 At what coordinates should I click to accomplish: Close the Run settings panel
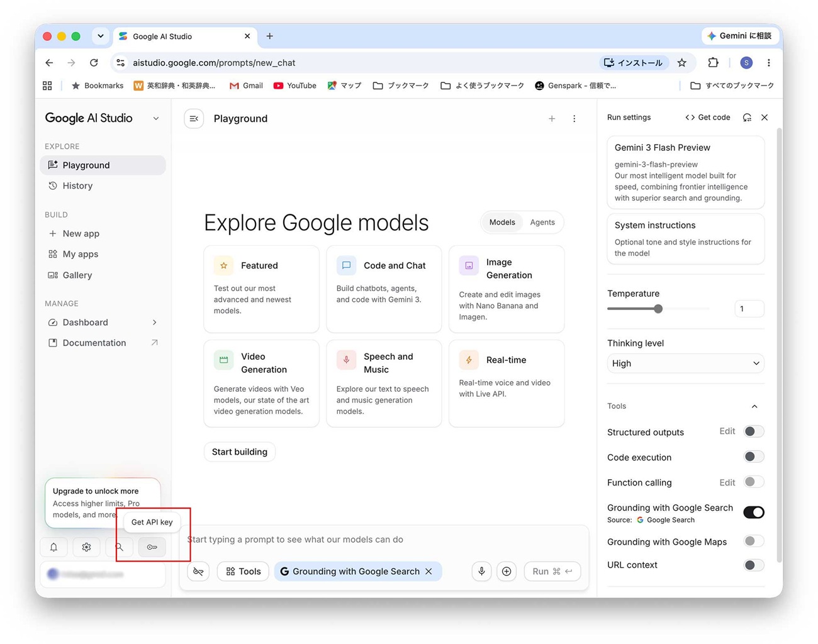coord(765,118)
